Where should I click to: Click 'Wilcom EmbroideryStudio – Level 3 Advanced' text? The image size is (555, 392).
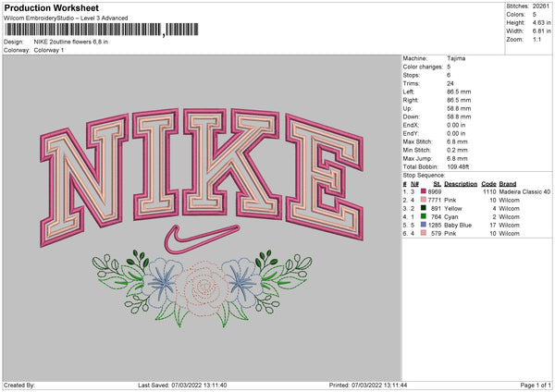coord(66,18)
